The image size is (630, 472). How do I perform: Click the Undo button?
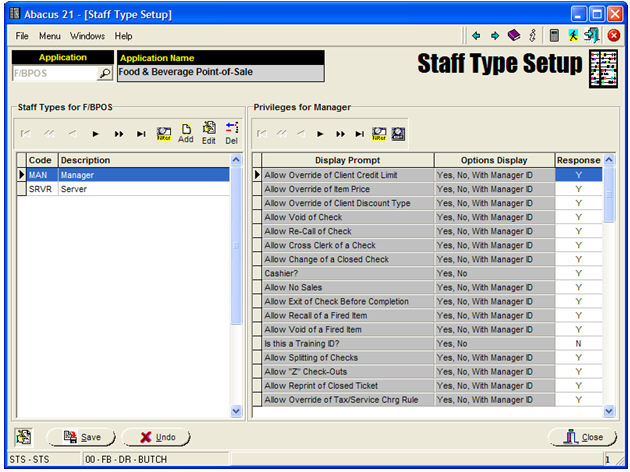pos(157,437)
